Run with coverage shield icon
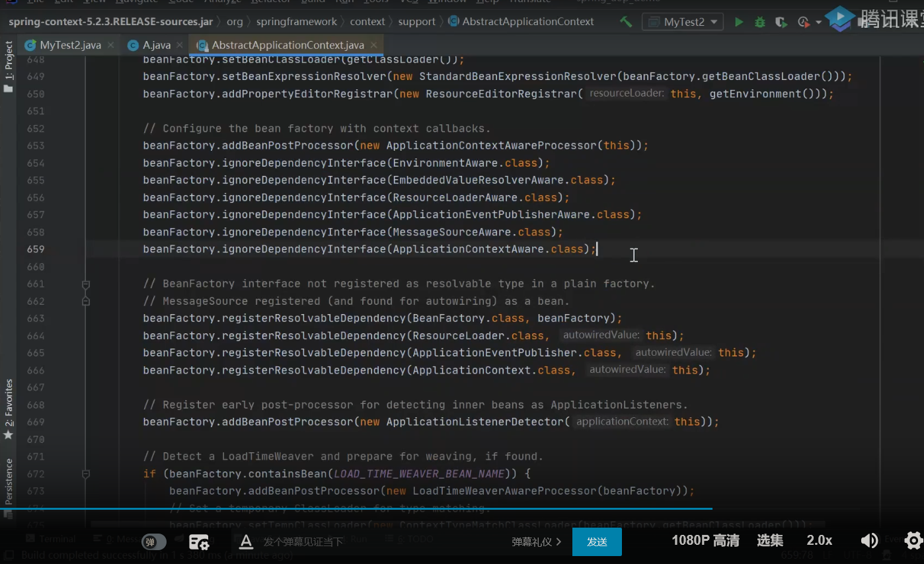924x564 pixels. [x=781, y=22]
